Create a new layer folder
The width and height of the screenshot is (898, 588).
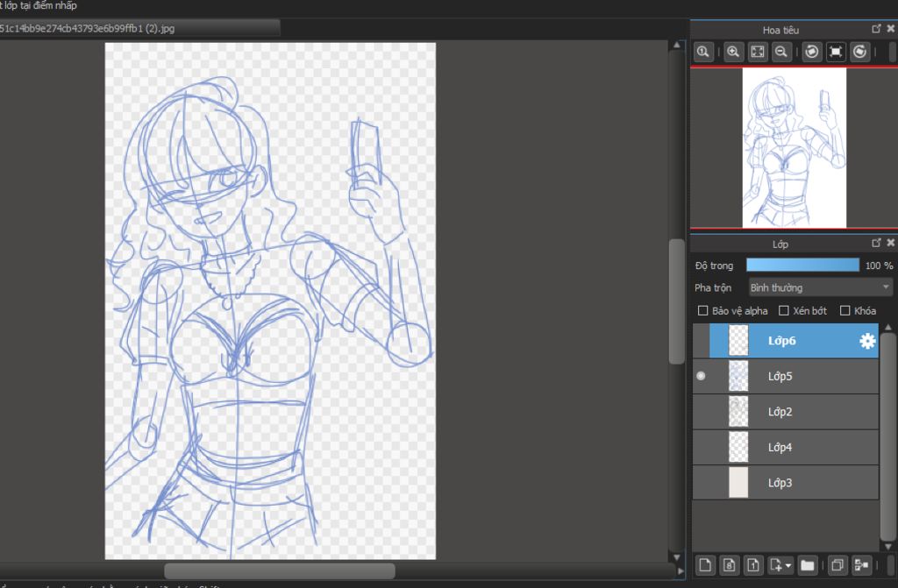pos(807,565)
